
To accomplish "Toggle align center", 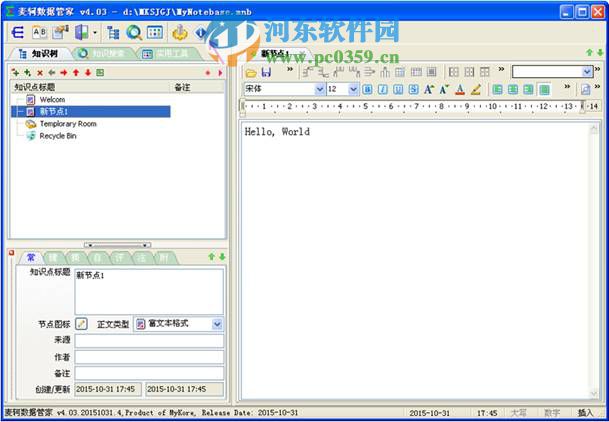I will 513,90.
